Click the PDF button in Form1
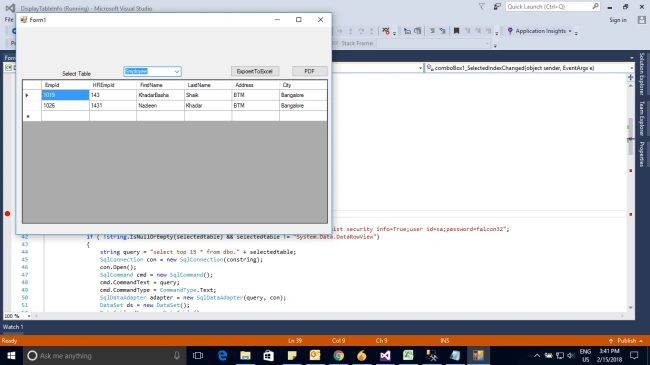The height and width of the screenshot is (365, 650). [x=309, y=71]
